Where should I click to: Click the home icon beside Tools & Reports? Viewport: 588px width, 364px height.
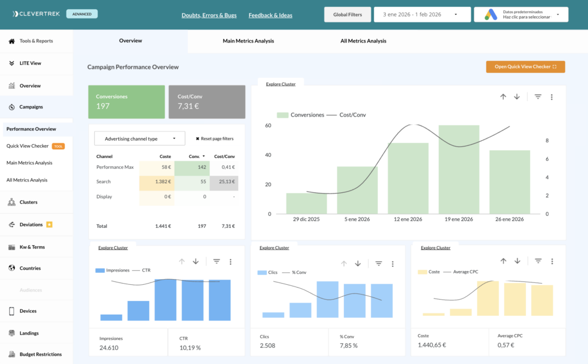[11, 41]
